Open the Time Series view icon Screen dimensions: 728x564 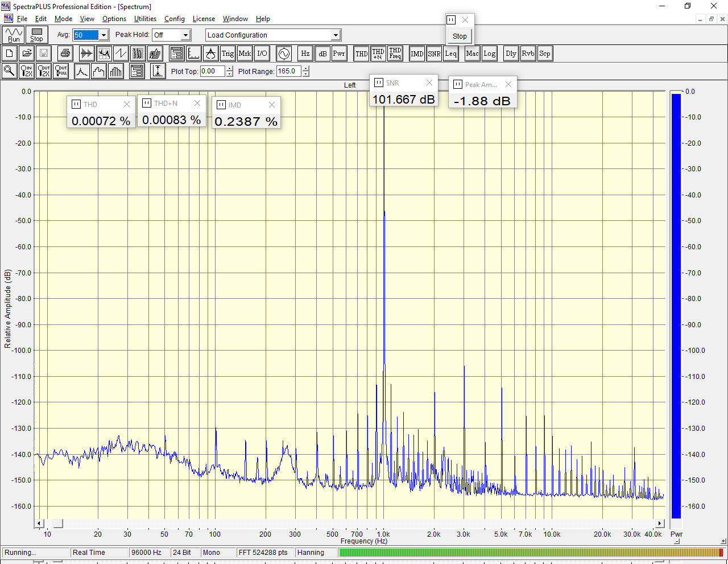click(x=86, y=53)
